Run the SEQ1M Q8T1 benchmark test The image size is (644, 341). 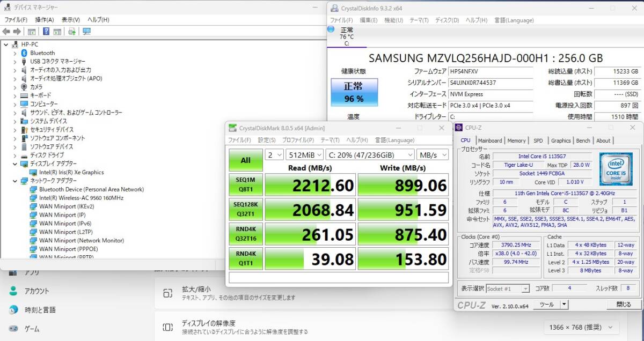pos(245,184)
